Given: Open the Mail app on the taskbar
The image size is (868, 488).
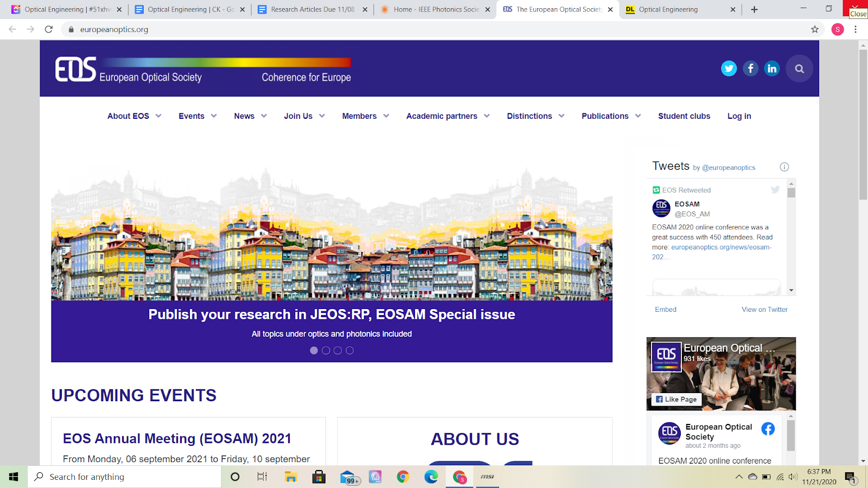Looking at the screenshot, I should coord(349,477).
